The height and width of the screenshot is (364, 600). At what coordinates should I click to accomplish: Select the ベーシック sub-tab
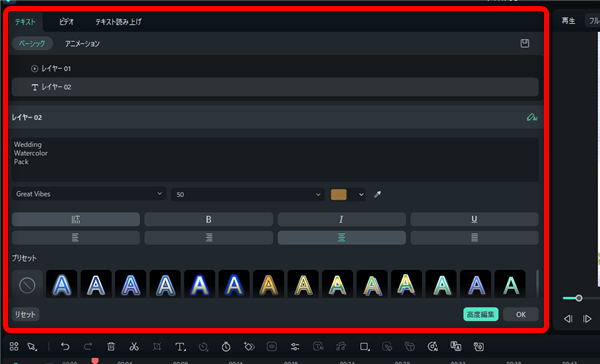click(32, 44)
